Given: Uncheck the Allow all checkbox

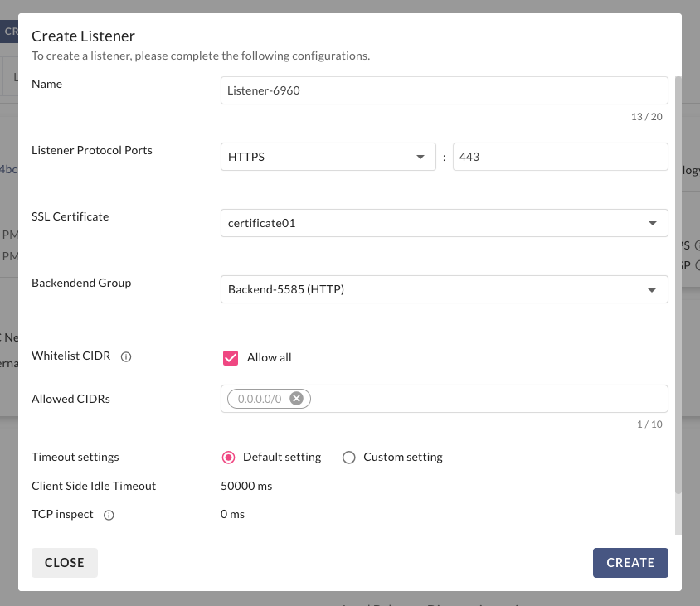Looking at the screenshot, I should (x=231, y=357).
